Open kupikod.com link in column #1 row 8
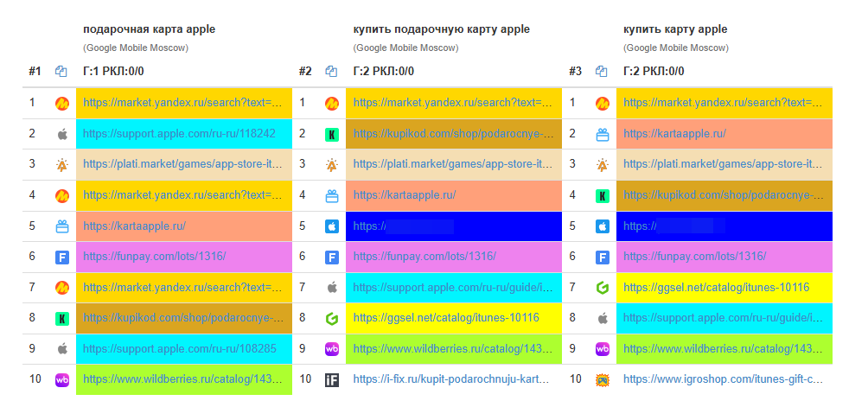This screenshot has height=407, width=868. point(183,318)
